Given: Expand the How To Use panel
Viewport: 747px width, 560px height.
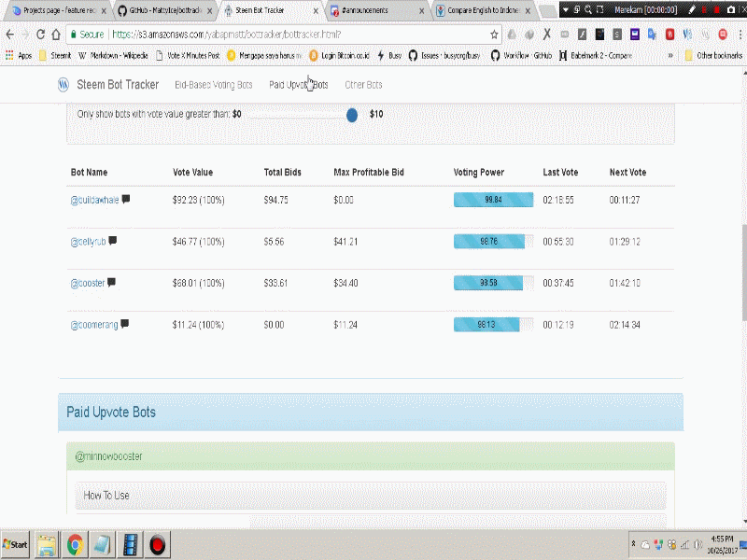Looking at the screenshot, I should coord(370,496).
